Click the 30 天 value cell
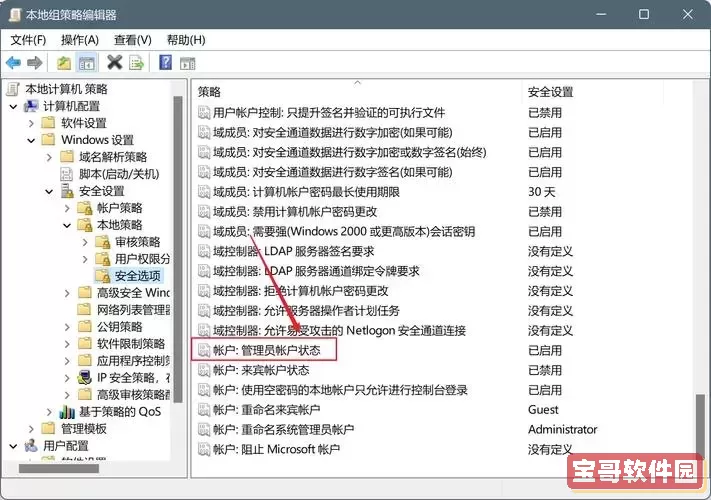711x500 pixels. click(x=542, y=192)
